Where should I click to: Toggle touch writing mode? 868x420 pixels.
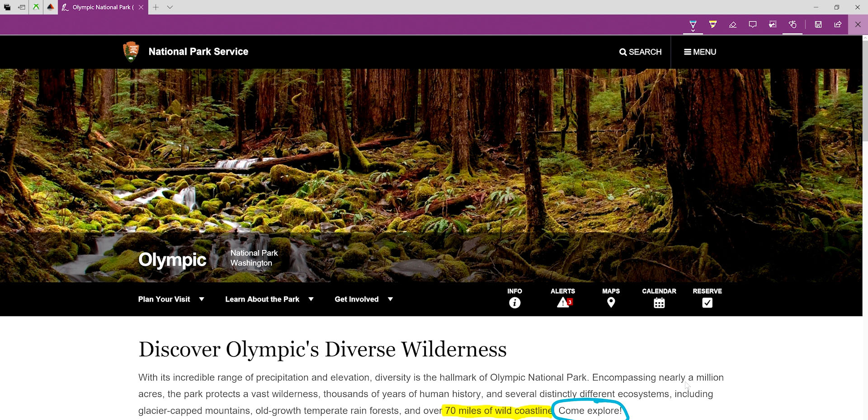[x=793, y=24]
